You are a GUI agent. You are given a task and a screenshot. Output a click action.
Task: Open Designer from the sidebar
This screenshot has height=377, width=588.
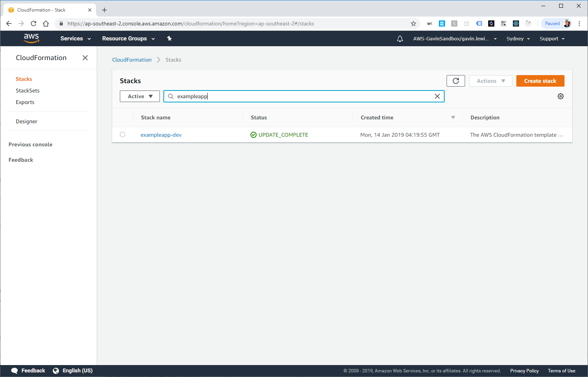click(x=27, y=121)
